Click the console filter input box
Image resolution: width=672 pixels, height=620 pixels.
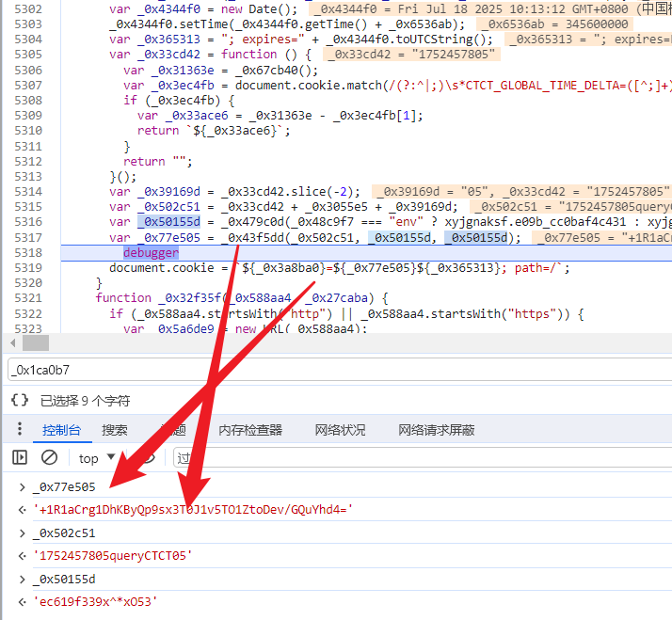click(423, 458)
